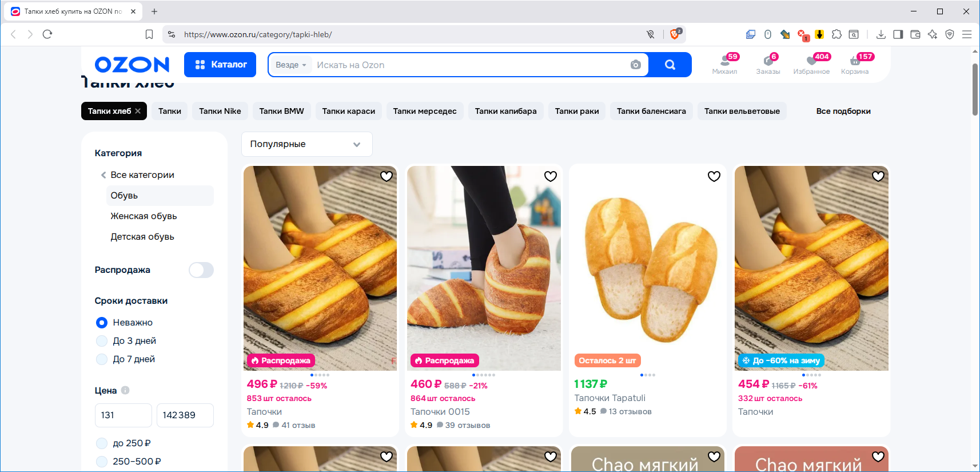Go back via Все категории chevron
The width and height of the screenshot is (980, 472).
[x=103, y=175]
